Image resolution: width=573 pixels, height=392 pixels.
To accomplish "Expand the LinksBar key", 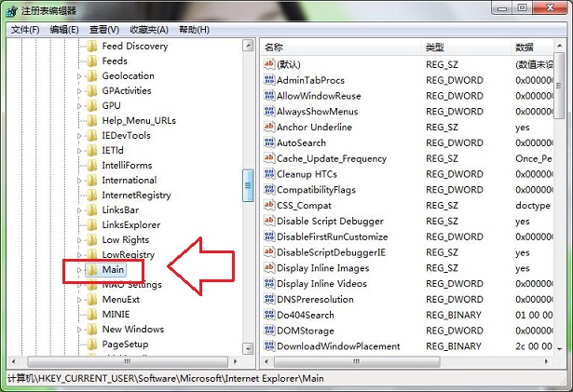I will (79, 210).
